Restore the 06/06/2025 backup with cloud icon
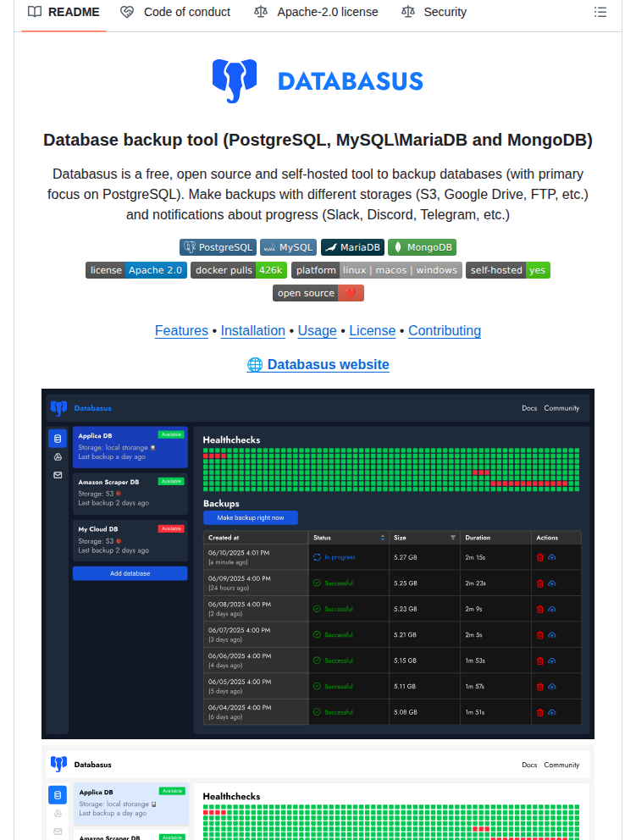This screenshot has width=636, height=840. (x=552, y=660)
